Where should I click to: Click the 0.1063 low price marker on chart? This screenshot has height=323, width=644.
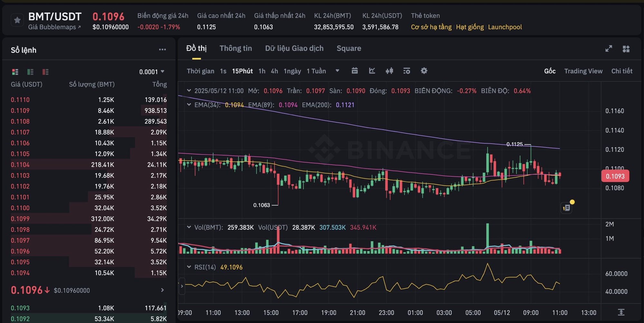[x=261, y=205]
